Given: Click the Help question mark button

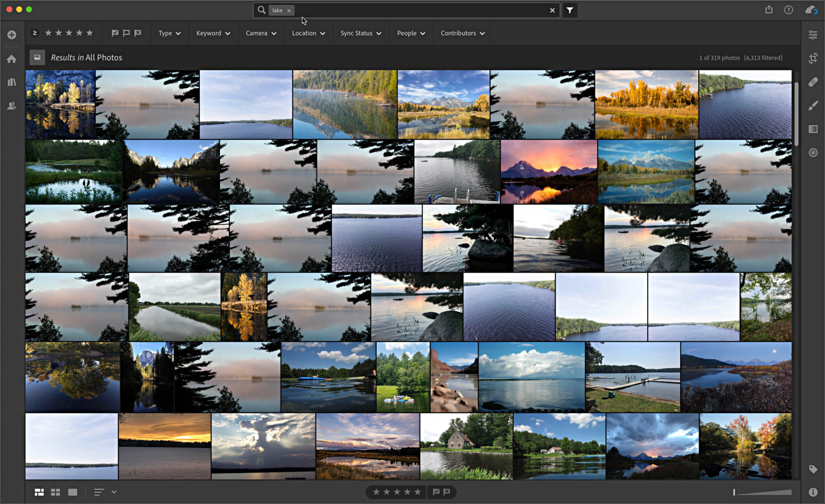Looking at the screenshot, I should point(788,10).
